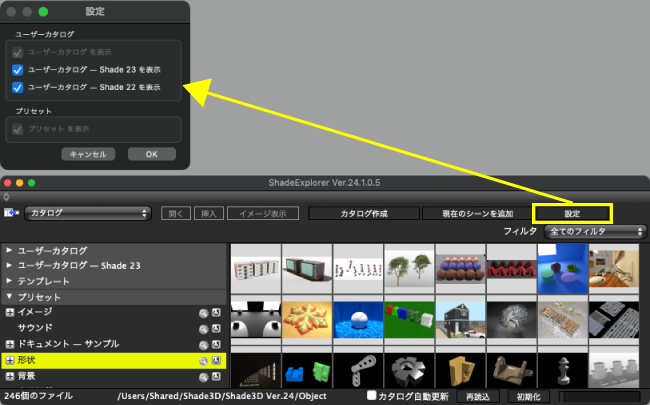650x405 pixels.
Task: Click the greyed ユーザーカタログ を表示 checkbox
Action: (17, 52)
